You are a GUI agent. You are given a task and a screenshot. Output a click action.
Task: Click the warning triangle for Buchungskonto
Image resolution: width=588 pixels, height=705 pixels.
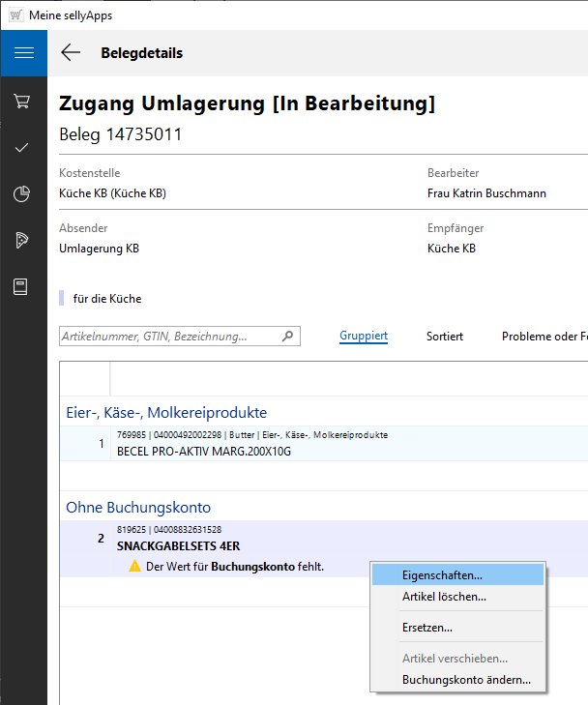click(x=135, y=567)
